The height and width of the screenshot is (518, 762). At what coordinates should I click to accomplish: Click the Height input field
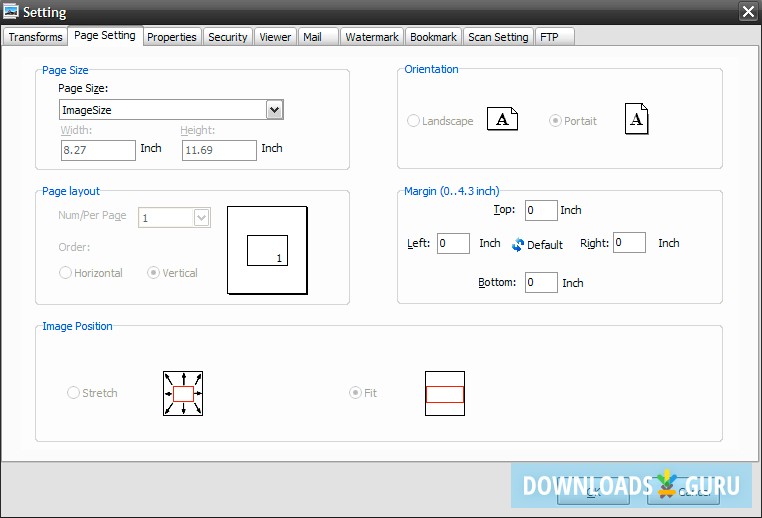[x=219, y=150]
